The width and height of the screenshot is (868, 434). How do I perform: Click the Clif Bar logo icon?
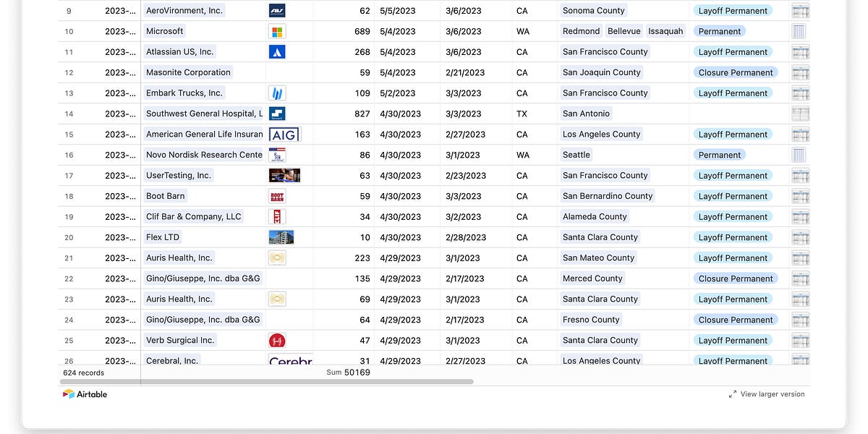point(276,216)
